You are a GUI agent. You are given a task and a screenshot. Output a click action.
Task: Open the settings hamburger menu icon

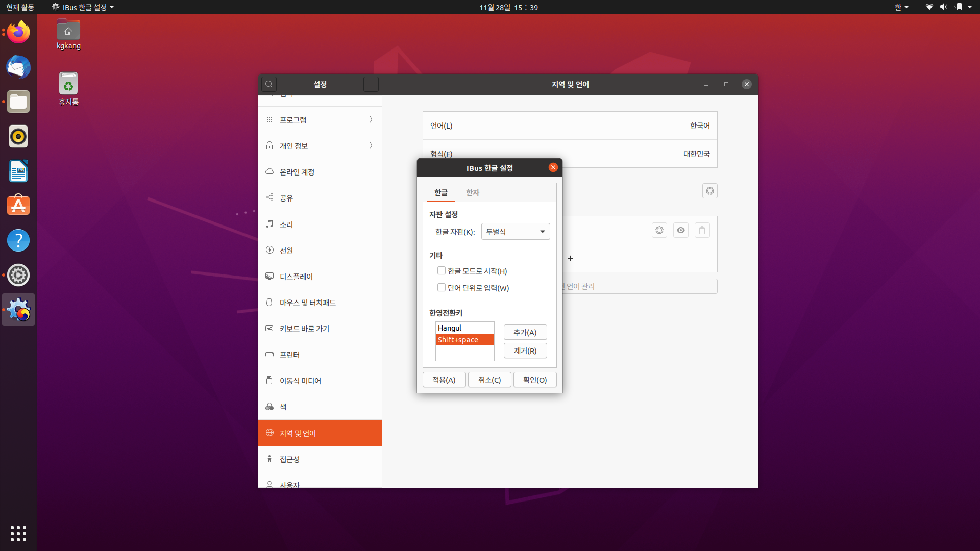click(371, 84)
